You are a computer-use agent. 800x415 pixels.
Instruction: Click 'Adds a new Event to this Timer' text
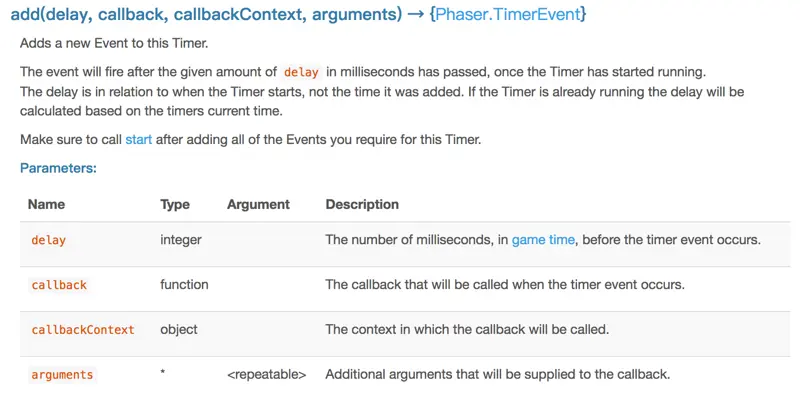click(114, 43)
